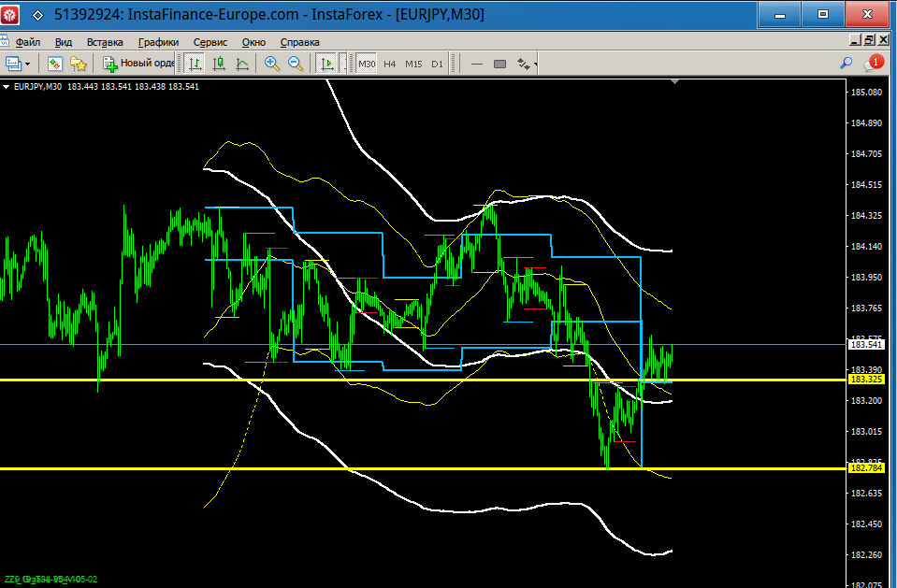Switch chart to candlesticks mode
This screenshot has width=897, height=588.
pos(219,64)
